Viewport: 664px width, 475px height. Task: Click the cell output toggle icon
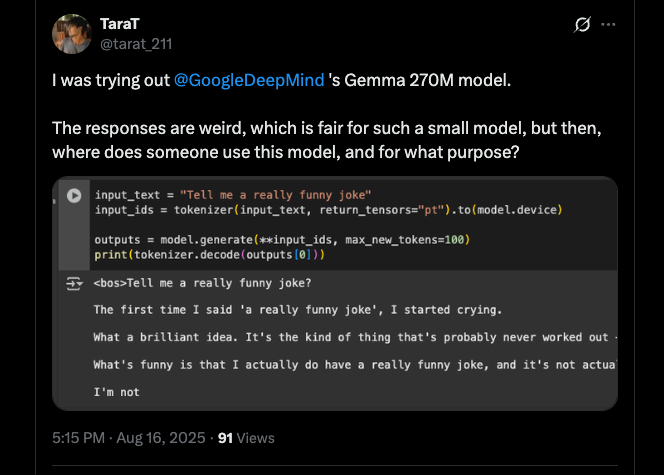coord(74,284)
